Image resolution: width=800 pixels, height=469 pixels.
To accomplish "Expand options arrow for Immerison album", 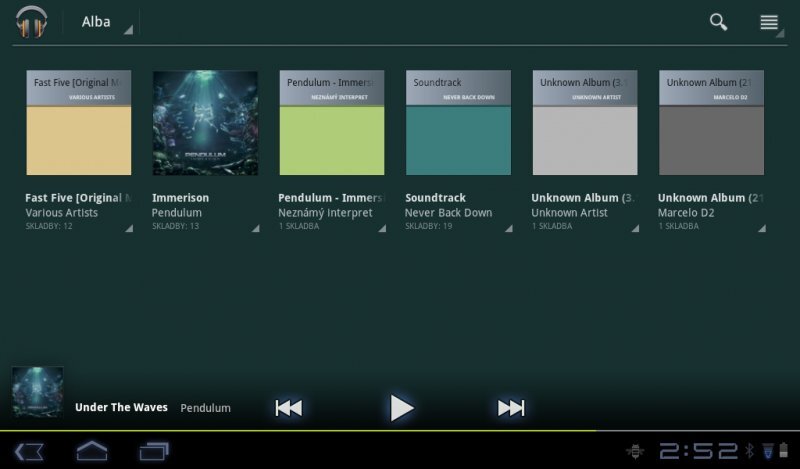I will pos(255,229).
